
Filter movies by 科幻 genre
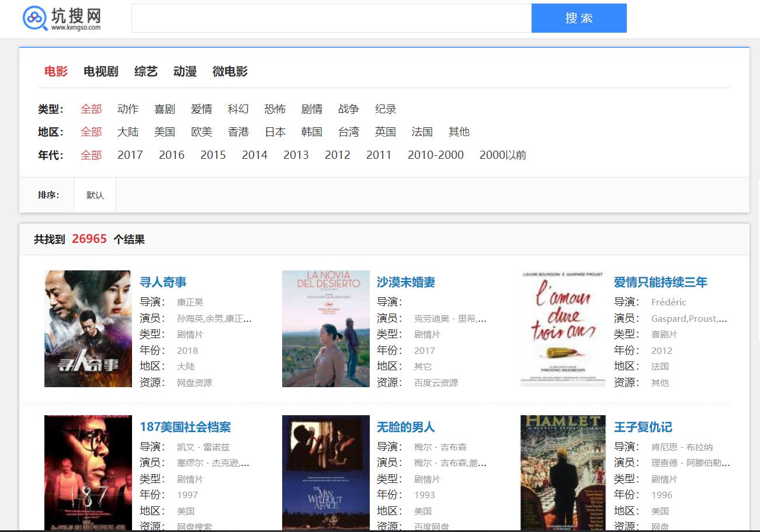238,109
